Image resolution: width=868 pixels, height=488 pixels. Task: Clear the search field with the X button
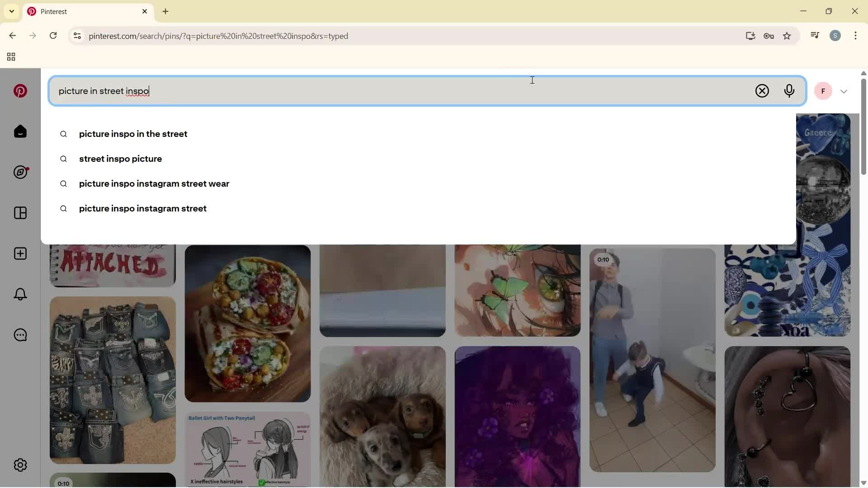click(762, 91)
